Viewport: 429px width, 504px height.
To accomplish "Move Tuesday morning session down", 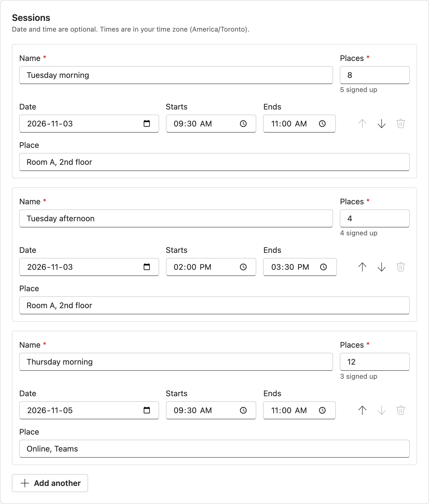I will [382, 124].
